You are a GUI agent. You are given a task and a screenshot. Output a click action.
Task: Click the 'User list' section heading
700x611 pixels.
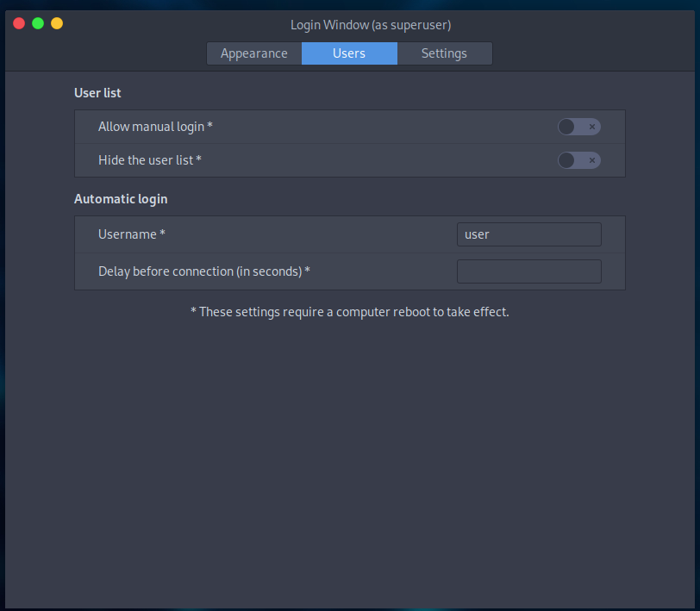97,93
